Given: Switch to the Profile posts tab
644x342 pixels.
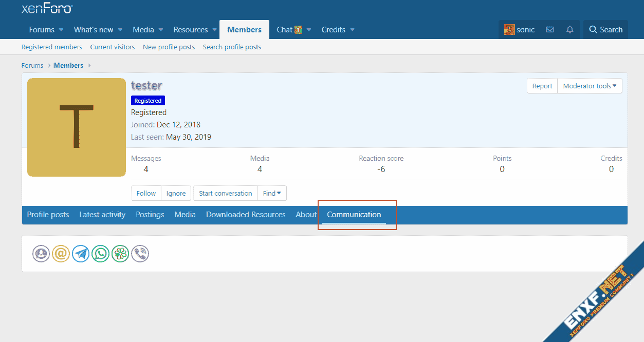Looking at the screenshot, I should click(x=48, y=215).
